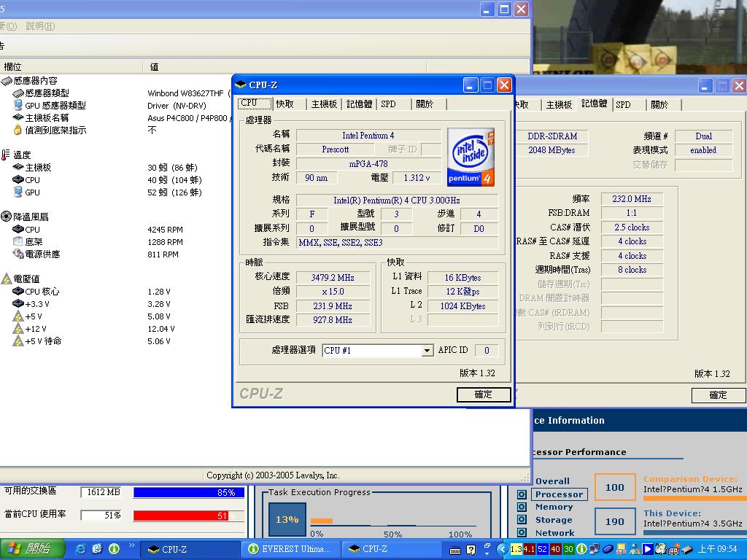
Task: Click the CPU 核心 voltage row icon
Action: [x=18, y=291]
